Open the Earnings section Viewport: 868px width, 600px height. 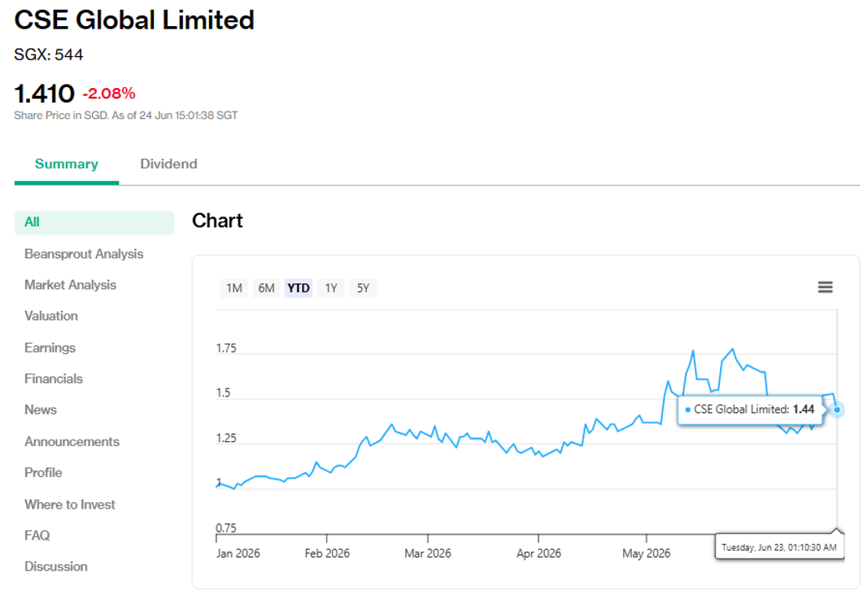[x=50, y=348]
